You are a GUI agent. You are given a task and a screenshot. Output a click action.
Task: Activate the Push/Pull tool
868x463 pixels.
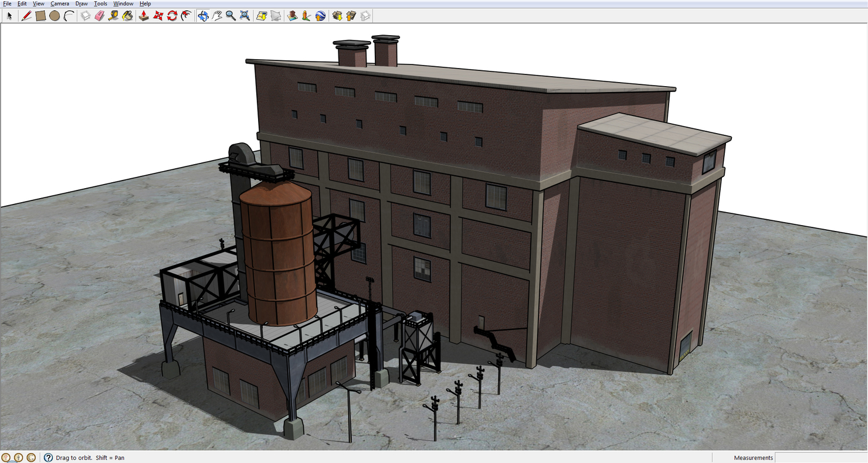tap(143, 16)
